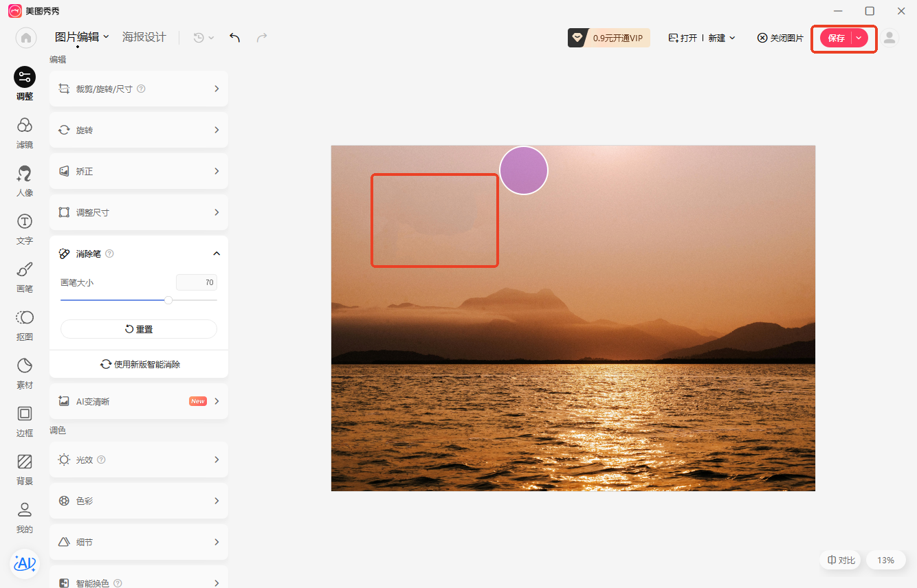
Task: Click the 13% zoom level indicator
Action: point(885,561)
